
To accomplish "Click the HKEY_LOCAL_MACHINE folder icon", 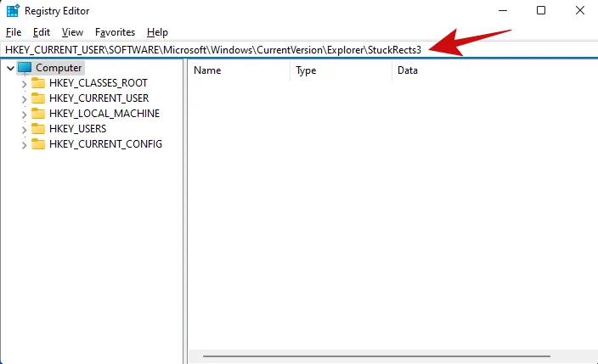I will pos(38,114).
